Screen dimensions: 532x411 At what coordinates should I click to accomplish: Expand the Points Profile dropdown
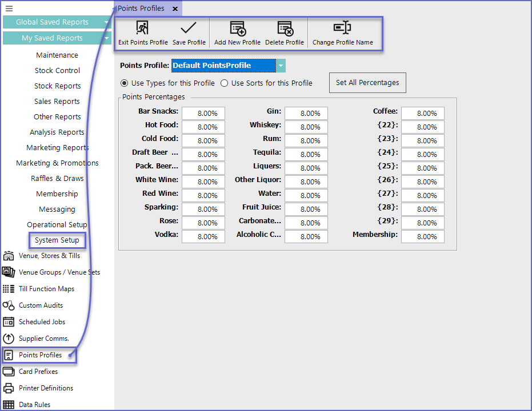281,66
